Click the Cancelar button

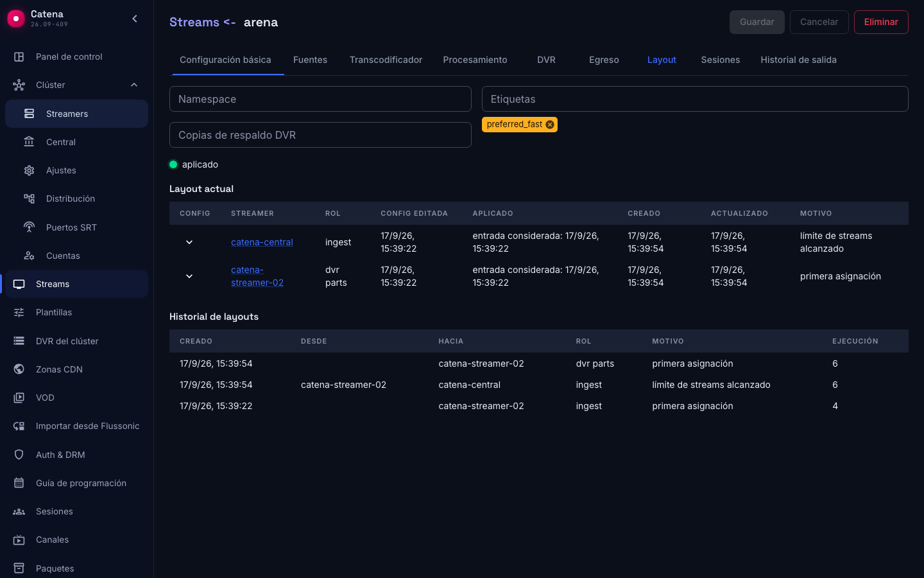tap(819, 22)
